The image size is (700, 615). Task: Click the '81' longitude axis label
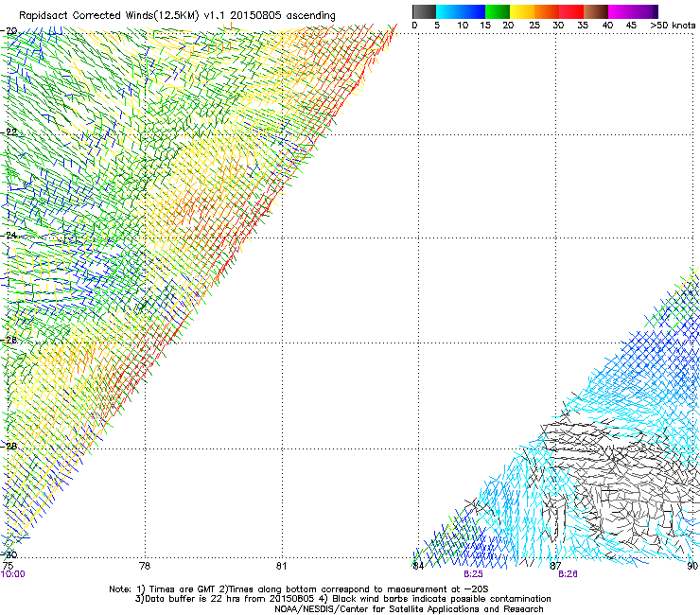[x=281, y=566]
